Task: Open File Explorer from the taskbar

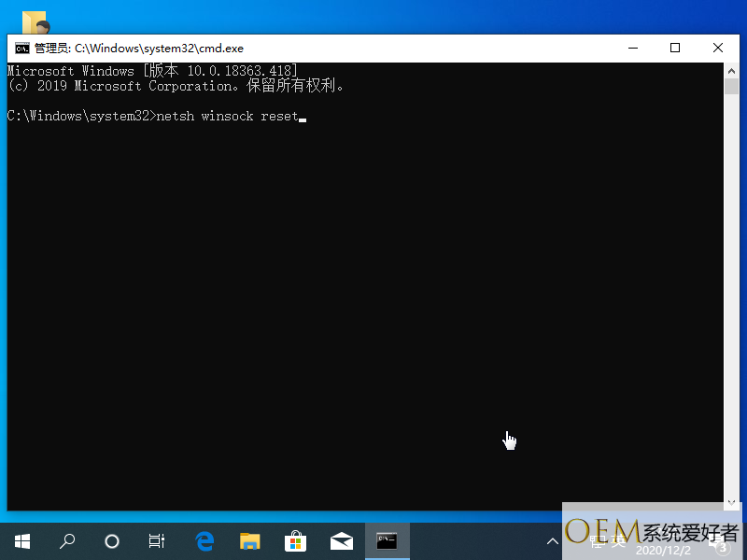Action: tap(249, 540)
